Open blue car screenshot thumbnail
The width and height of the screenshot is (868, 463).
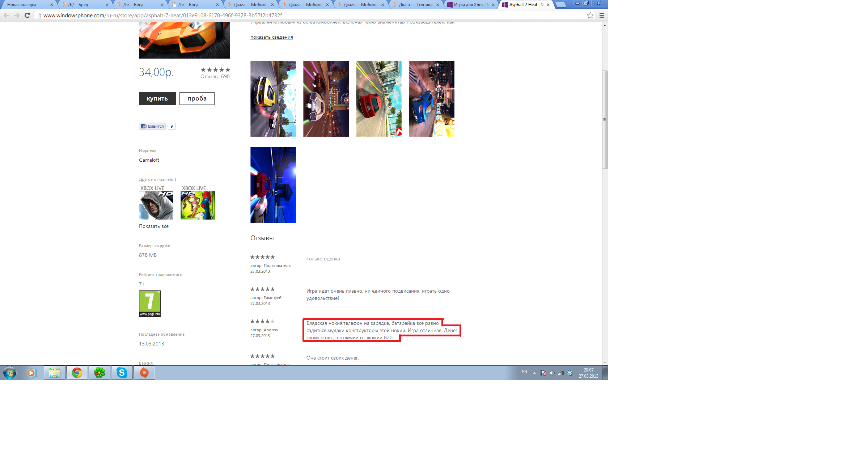(x=432, y=99)
